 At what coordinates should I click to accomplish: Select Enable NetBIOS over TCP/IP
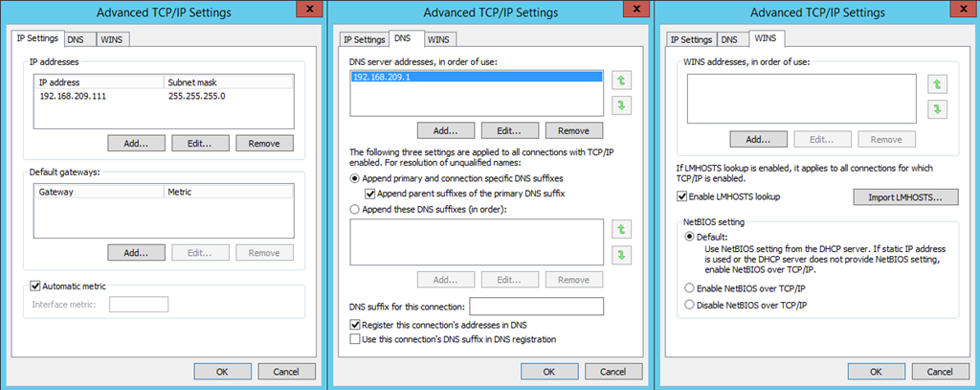pos(689,288)
